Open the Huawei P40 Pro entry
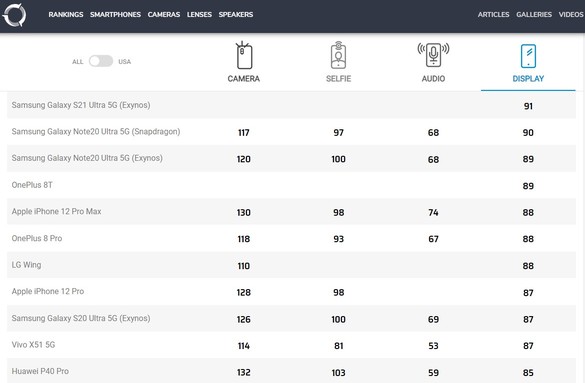The image size is (585, 383). tap(40, 371)
